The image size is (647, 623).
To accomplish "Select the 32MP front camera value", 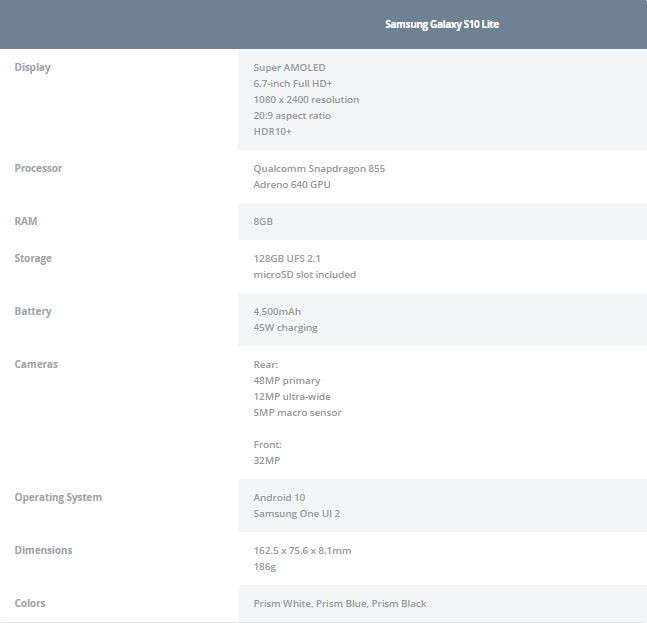I will [267, 460].
